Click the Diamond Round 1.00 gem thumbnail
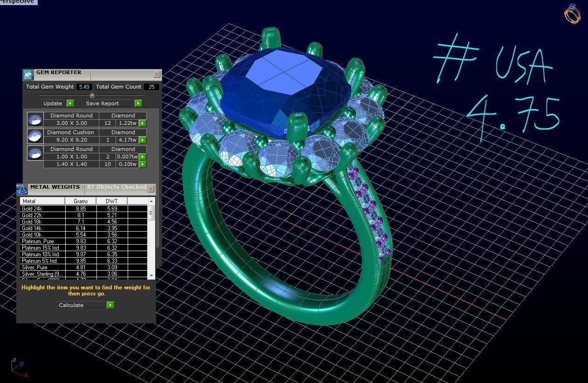The width and height of the screenshot is (588, 383). 35,153
